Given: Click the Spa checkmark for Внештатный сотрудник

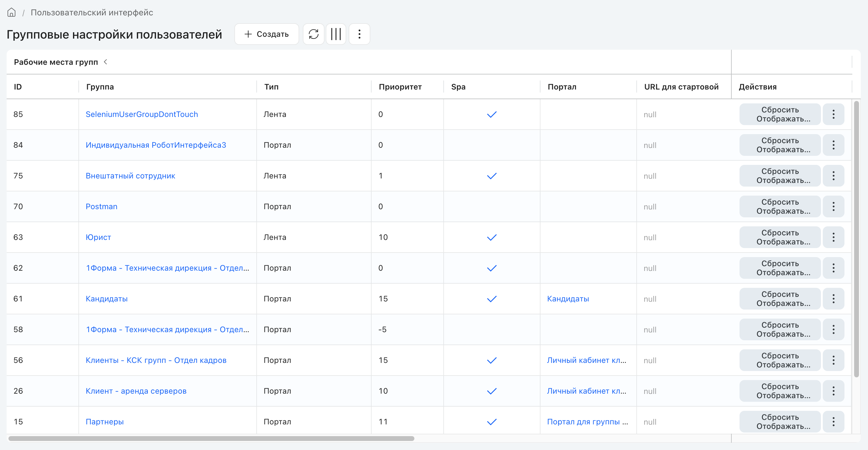Looking at the screenshot, I should click(x=492, y=176).
